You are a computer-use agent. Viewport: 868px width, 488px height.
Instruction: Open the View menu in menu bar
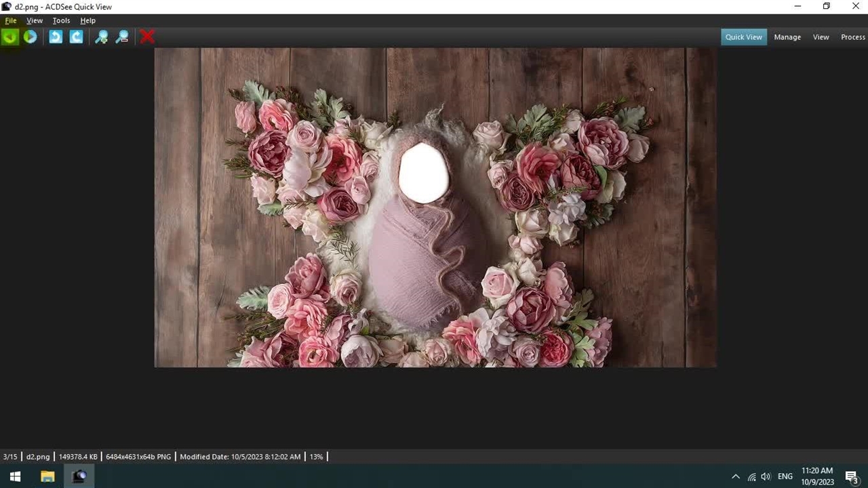(34, 20)
